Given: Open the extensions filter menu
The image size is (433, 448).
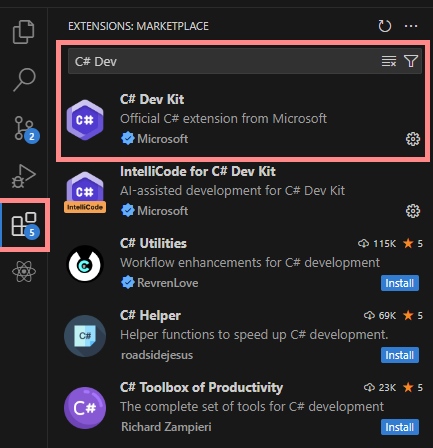Looking at the screenshot, I should 411,61.
